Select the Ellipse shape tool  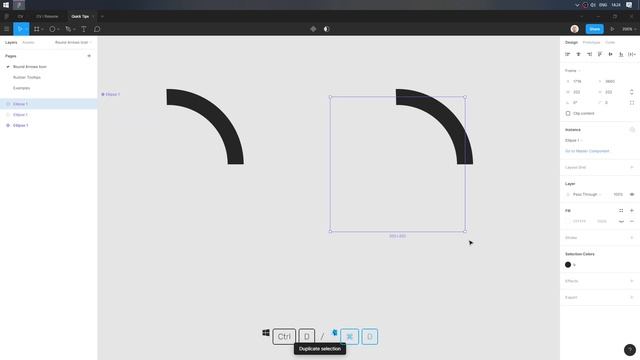point(52,29)
